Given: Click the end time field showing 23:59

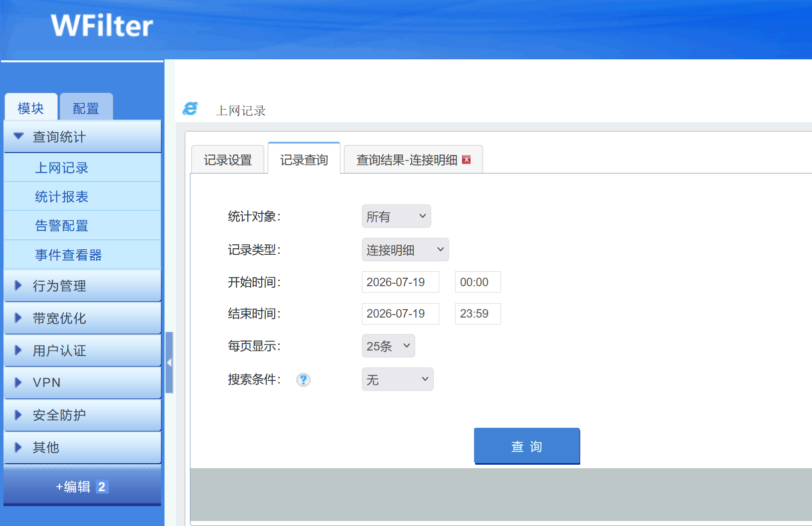Looking at the screenshot, I should pos(478,314).
